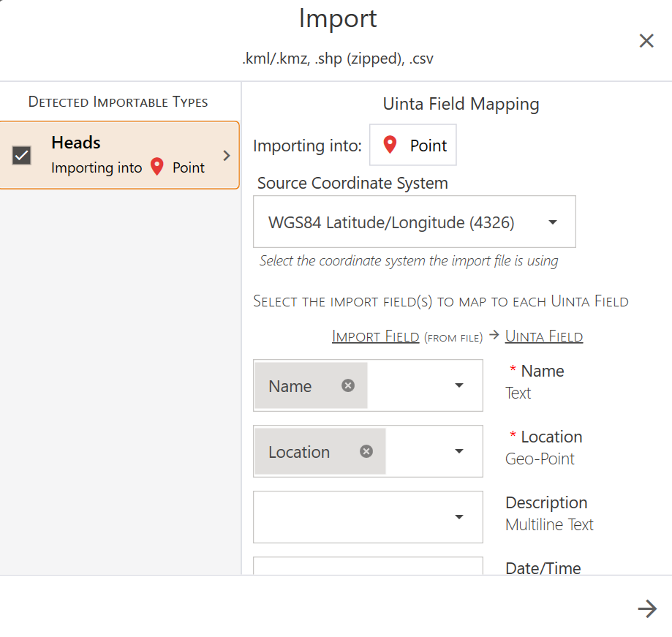The image size is (672, 637).
Task: Click the Uinta Field column header
Action: [x=543, y=336]
